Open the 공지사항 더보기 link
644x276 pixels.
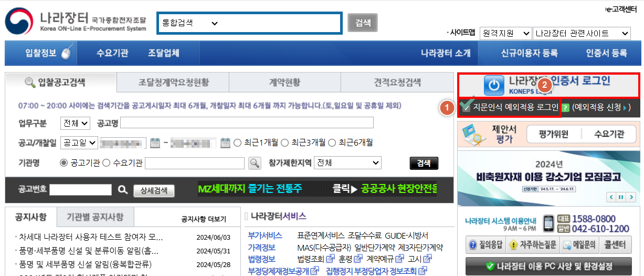click(x=203, y=219)
